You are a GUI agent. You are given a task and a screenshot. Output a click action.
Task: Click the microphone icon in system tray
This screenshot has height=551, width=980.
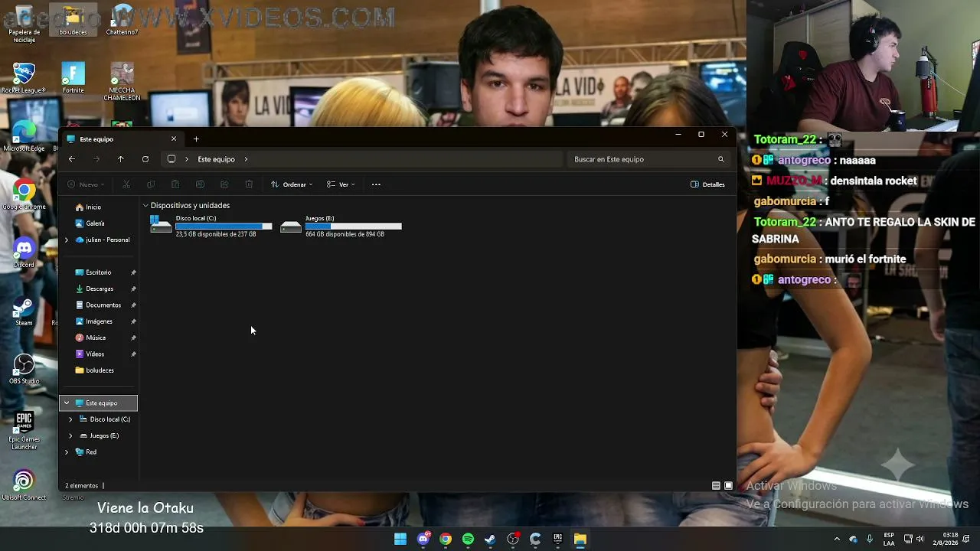click(870, 539)
